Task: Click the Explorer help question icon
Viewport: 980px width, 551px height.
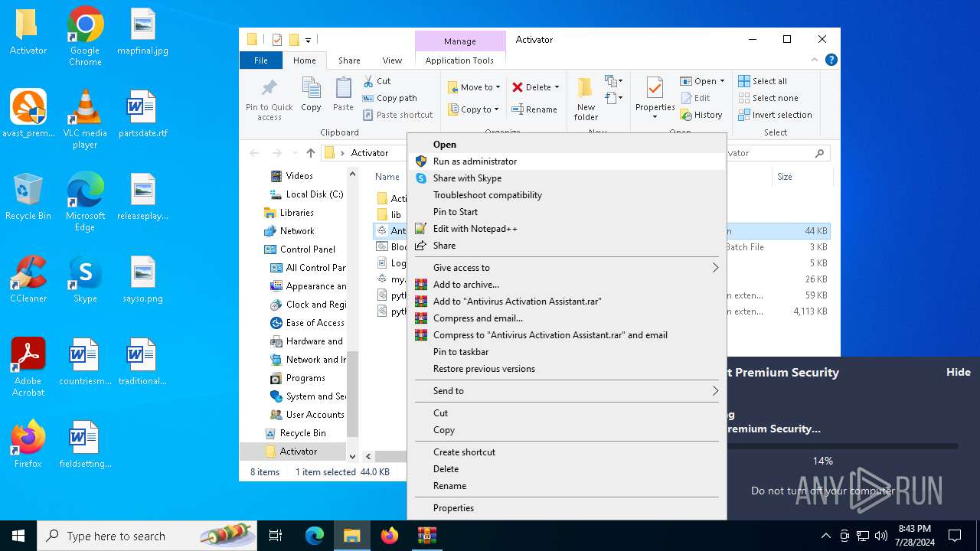Action: tap(831, 60)
